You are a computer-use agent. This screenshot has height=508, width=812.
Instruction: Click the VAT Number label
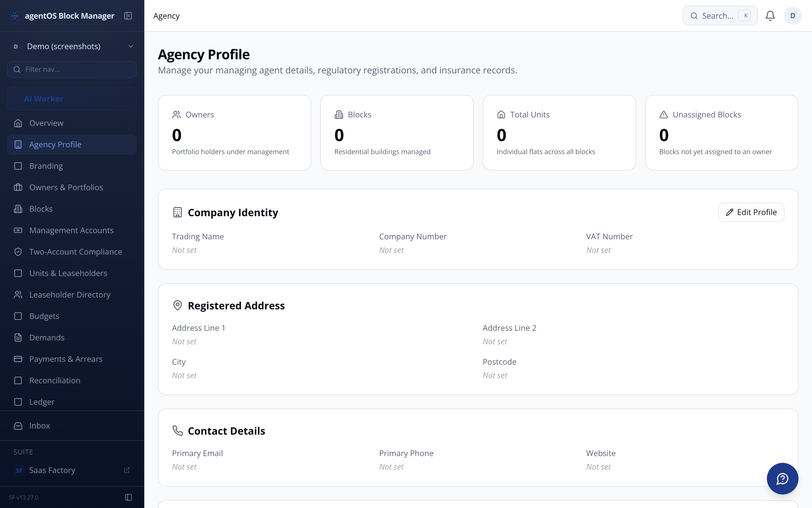[609, 237]
